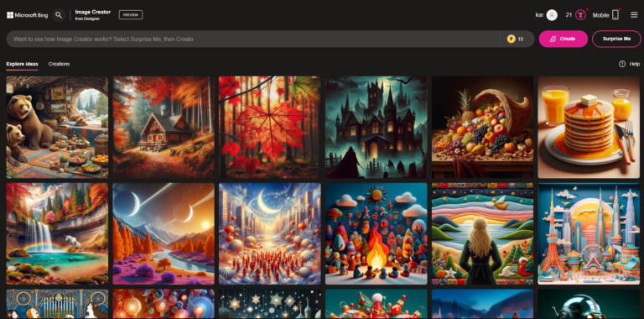Open the pancakes and orange juice image
The width and height of the screenshot is (644, 319).
point(589,127)
